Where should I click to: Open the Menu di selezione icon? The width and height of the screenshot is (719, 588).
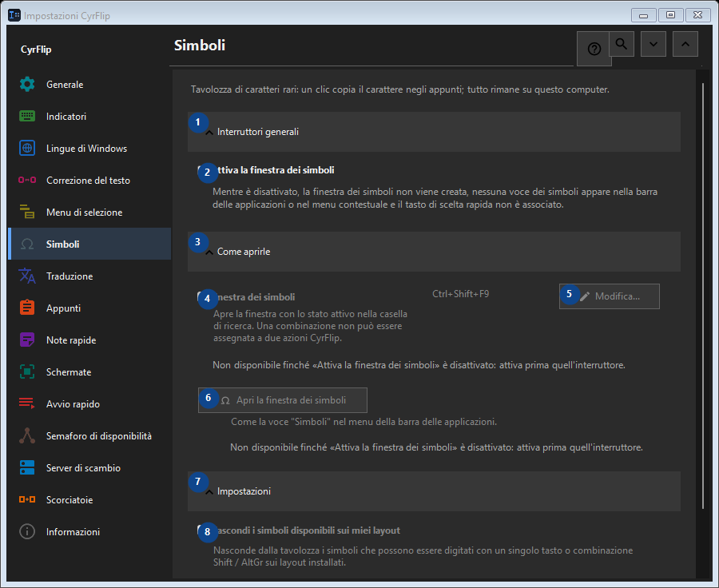click(x=27, y=213)
